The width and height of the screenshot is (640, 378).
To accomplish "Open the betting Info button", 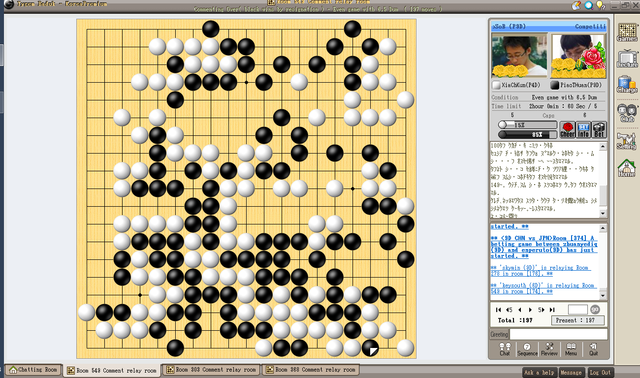I will tap(583, 130).
